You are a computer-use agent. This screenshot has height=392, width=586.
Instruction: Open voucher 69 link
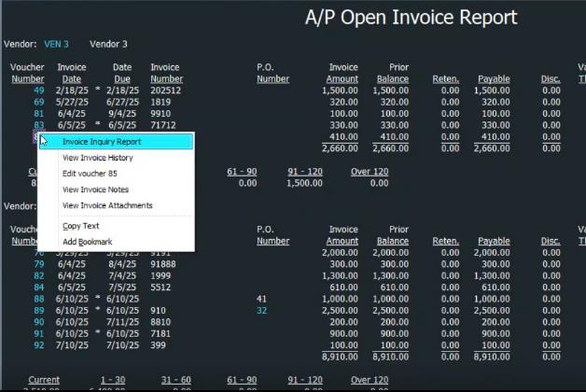click(x=38, y=102)
